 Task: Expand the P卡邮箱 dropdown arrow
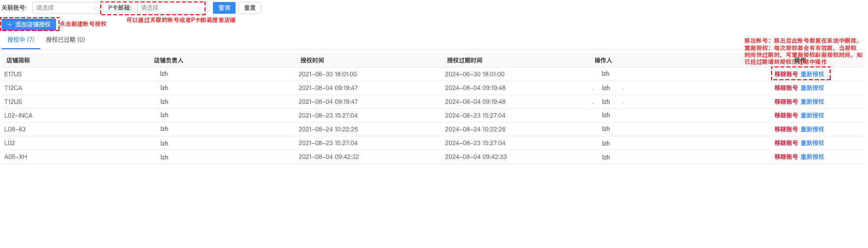[199, 8]
